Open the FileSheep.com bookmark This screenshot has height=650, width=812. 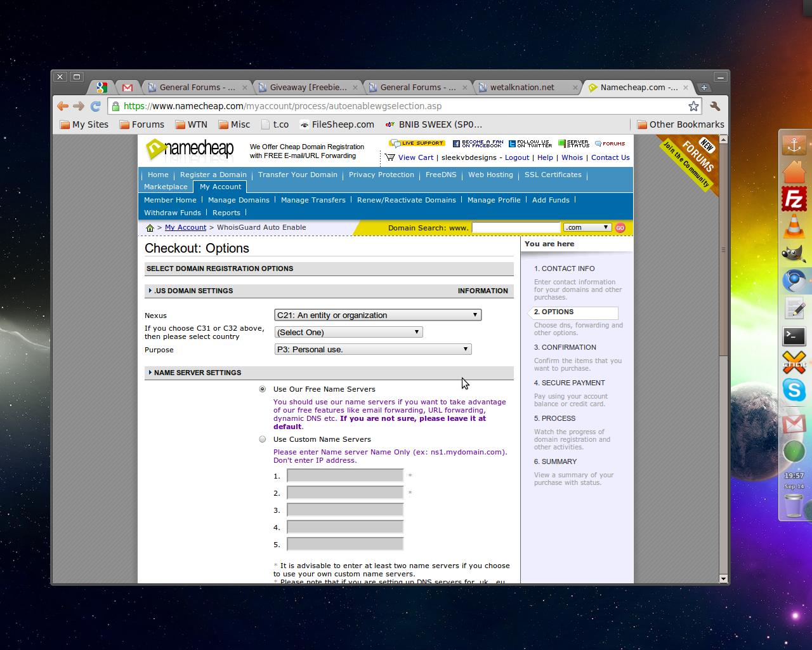coord(337,124)
